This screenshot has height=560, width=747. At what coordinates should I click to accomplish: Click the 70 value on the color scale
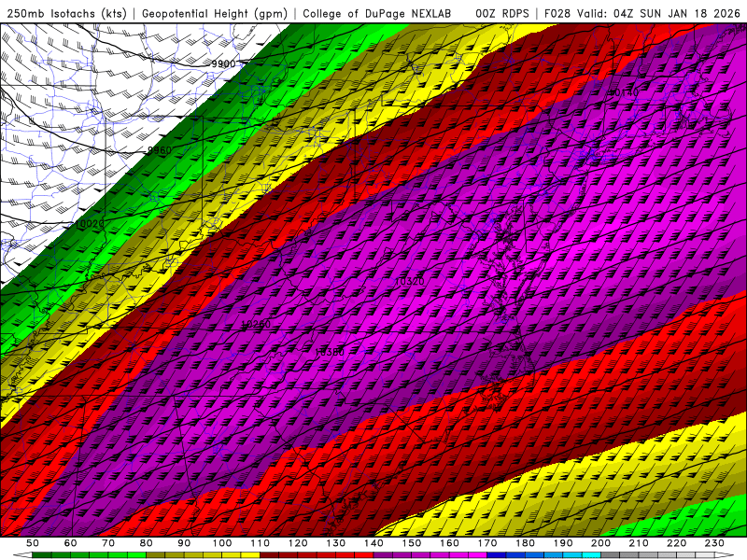[108, 543]
